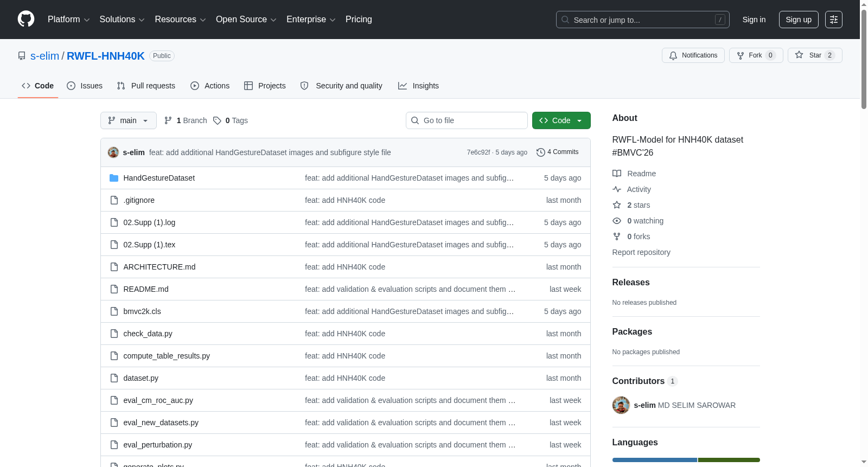868x467 pixels.
Task: Open the HandGestureDataset folder
Action: (159, 178)
